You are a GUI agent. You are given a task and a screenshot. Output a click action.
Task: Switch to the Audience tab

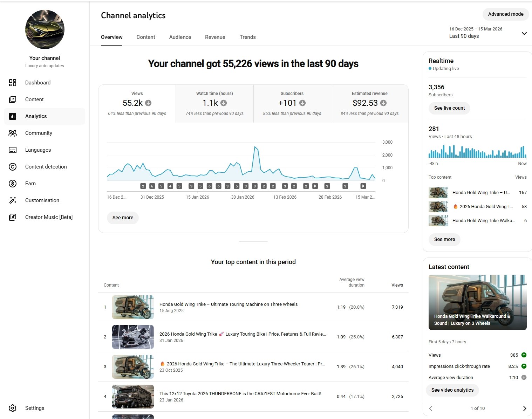180,37
